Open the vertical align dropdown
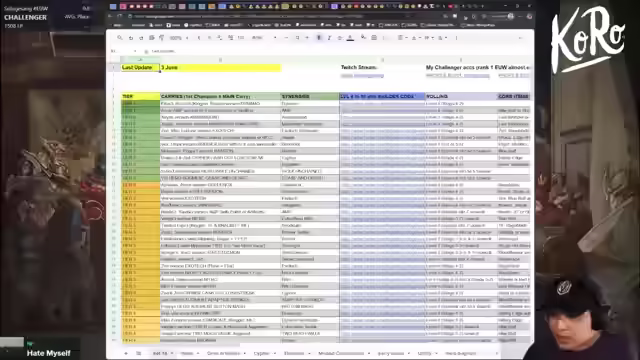Screen dimensions: 640x360 click(x=416, y=38)
